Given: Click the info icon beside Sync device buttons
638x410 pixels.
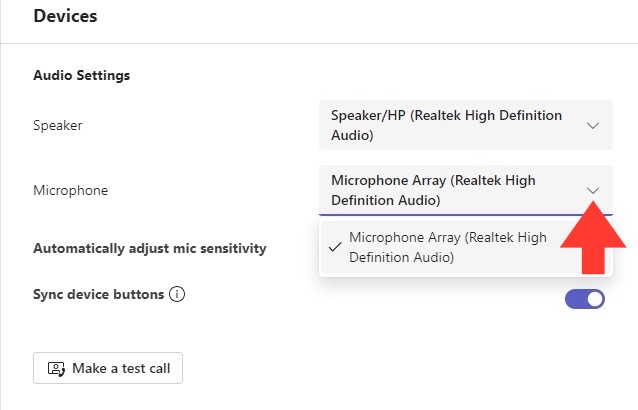Looking at the screenshot, I should (177, 294).
